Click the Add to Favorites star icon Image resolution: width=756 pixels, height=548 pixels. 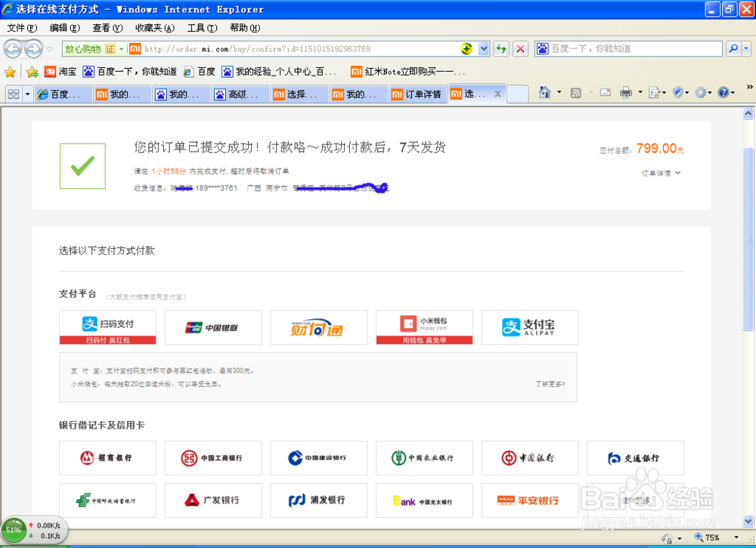pos(32,72)
